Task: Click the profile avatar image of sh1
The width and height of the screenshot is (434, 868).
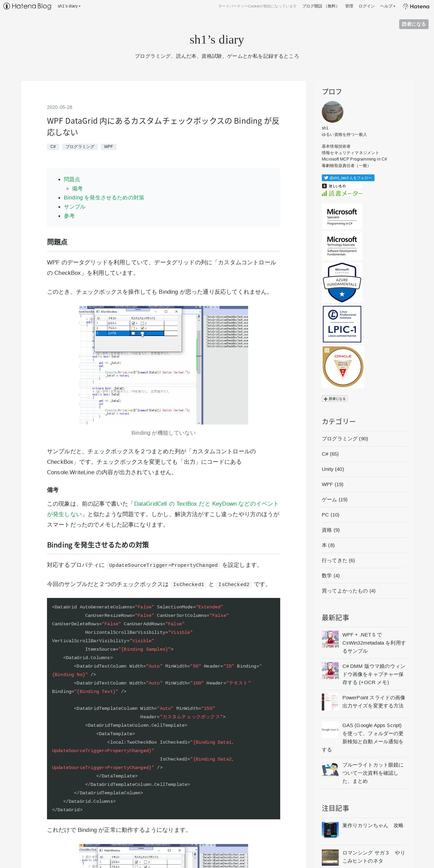Action: (x=333, y=112)
